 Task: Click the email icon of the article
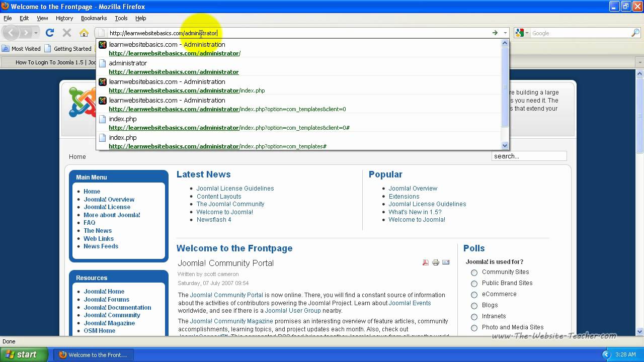446,262
